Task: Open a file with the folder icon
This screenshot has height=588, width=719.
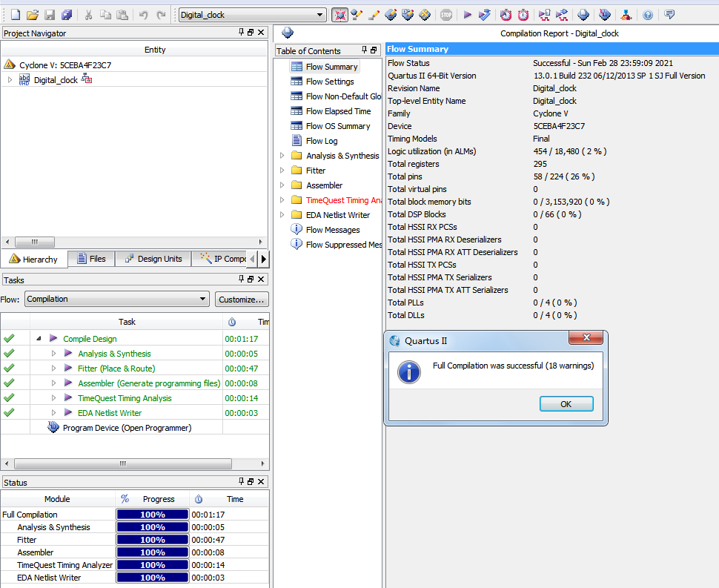Action: (x=32, y=15)
